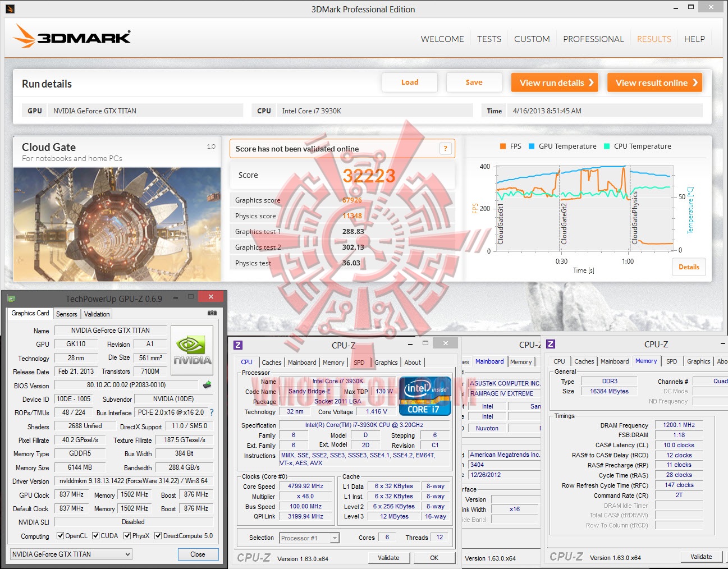Click Validate in the front CPU-Z window
Screen dimensions: 728x569
(x=388, y=558)
